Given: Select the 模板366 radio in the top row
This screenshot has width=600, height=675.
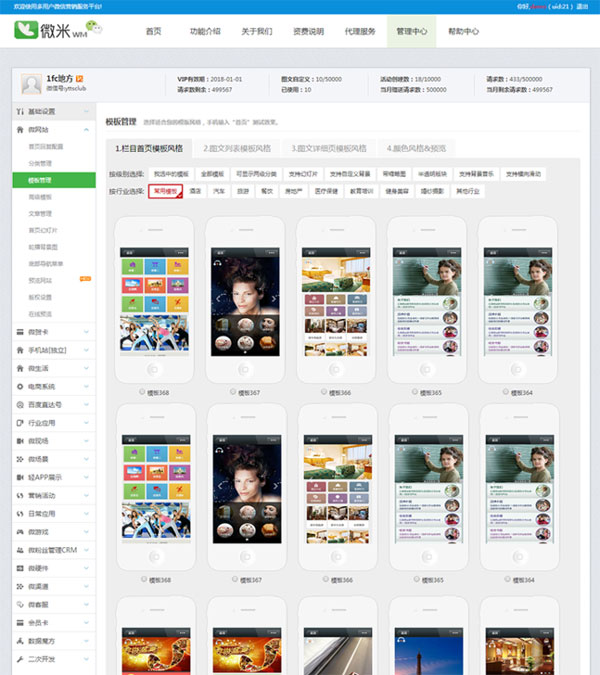Looking at the screenshot, I should pos(324,392).
